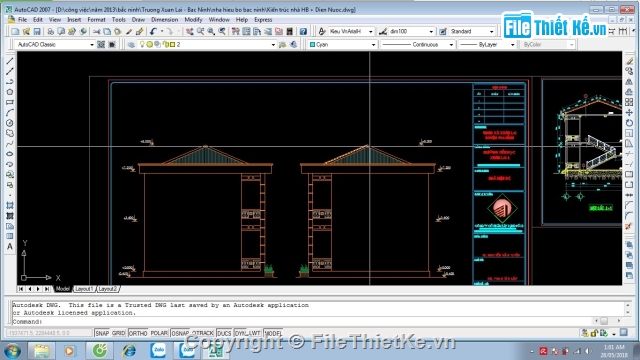Toggle SNAP mode in status bar
The width and height of the screenshot is (640, 360).
click(x=102, y=333)
